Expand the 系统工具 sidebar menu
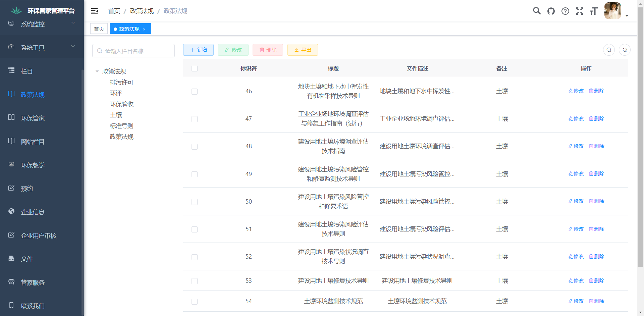 tap(42, 47)
